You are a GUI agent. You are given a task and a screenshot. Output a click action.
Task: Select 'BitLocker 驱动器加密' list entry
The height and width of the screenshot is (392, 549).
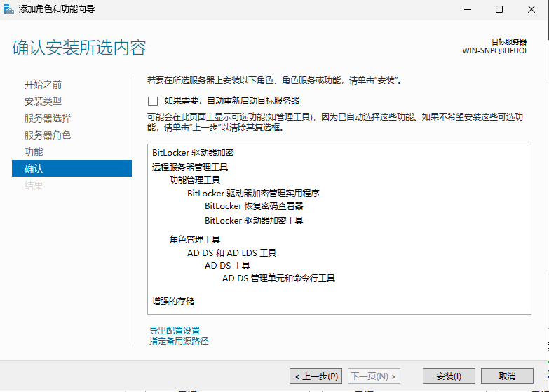pos(193,153)
